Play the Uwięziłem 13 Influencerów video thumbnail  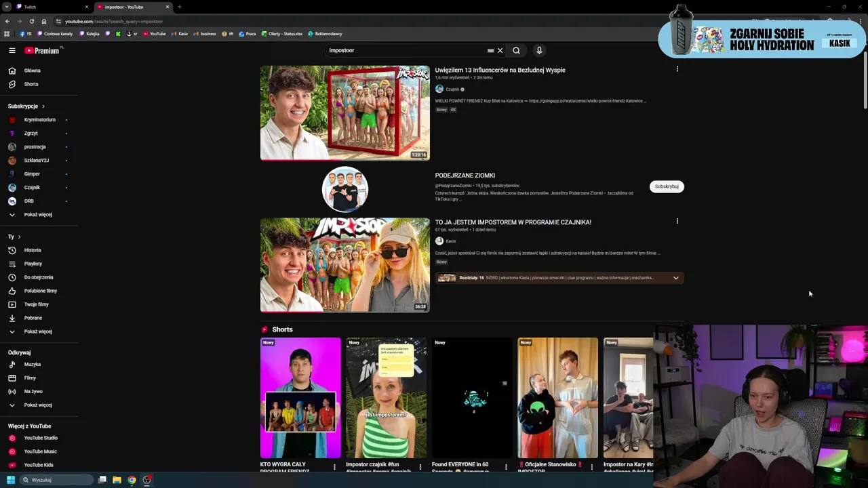click(344, 113)
